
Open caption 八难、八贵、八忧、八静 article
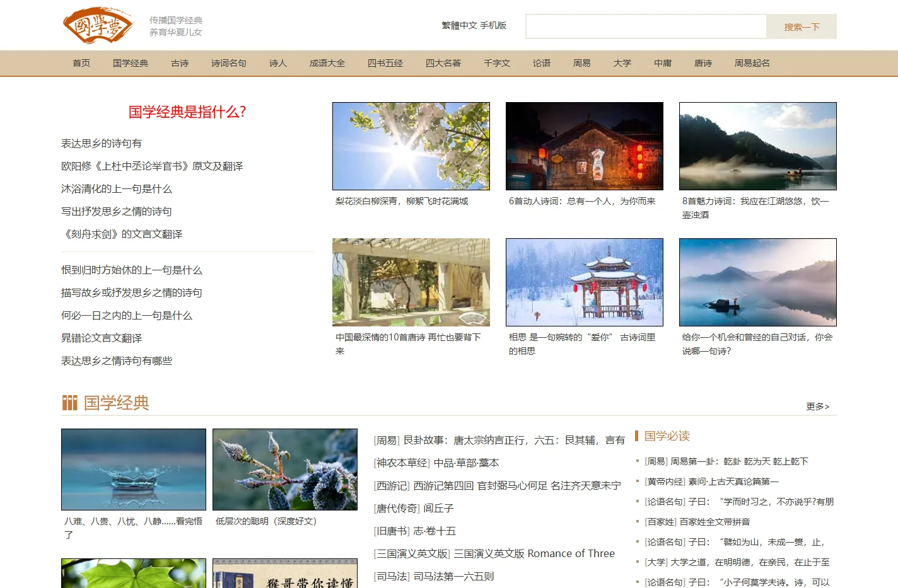133,528
